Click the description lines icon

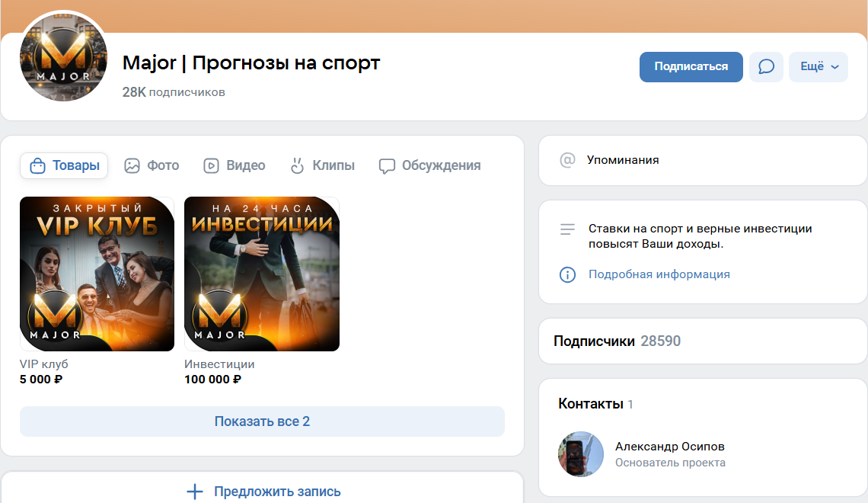pos(567,229)
